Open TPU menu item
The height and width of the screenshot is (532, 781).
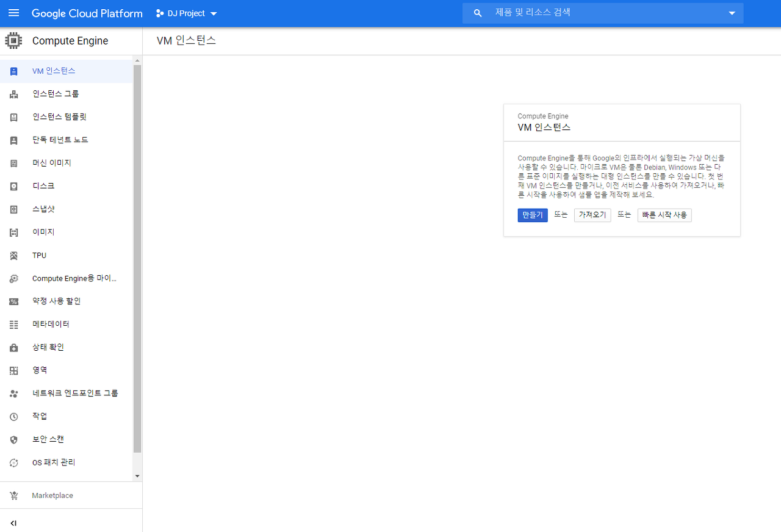[67, 256]
